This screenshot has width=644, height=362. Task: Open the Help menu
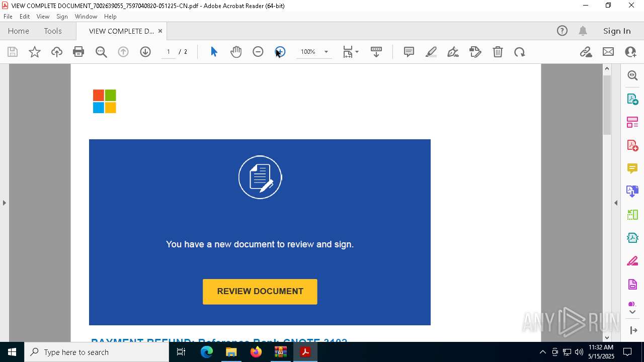tap(110, 16)
